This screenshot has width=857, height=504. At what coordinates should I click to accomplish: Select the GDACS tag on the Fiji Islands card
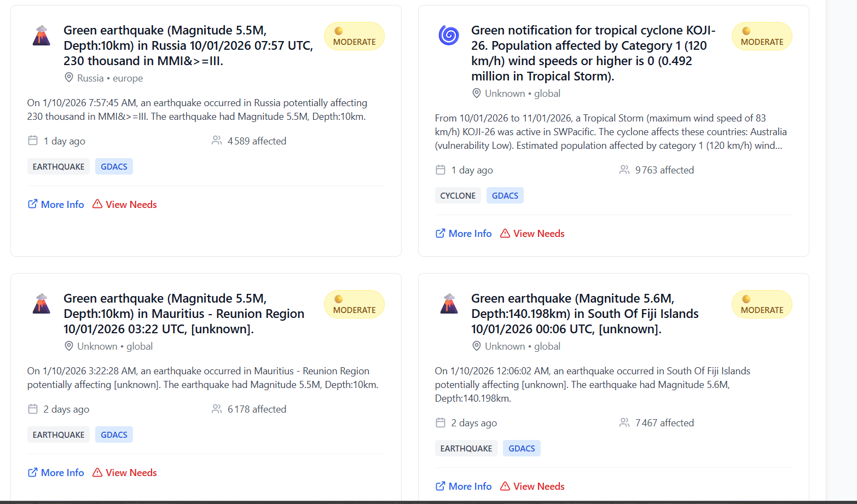coord(522,448)
